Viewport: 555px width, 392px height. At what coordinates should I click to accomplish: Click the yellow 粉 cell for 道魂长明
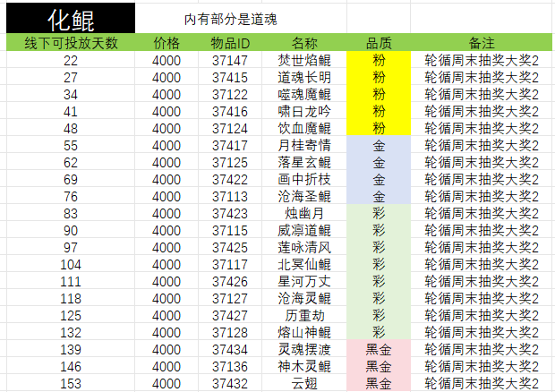[x=379, y=77]
